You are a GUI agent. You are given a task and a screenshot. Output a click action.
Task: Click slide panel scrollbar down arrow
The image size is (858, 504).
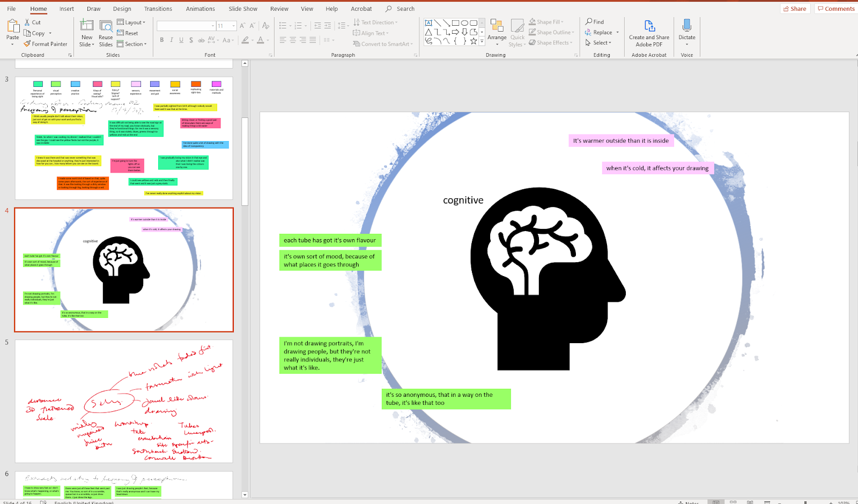click(x=245, y=495)
